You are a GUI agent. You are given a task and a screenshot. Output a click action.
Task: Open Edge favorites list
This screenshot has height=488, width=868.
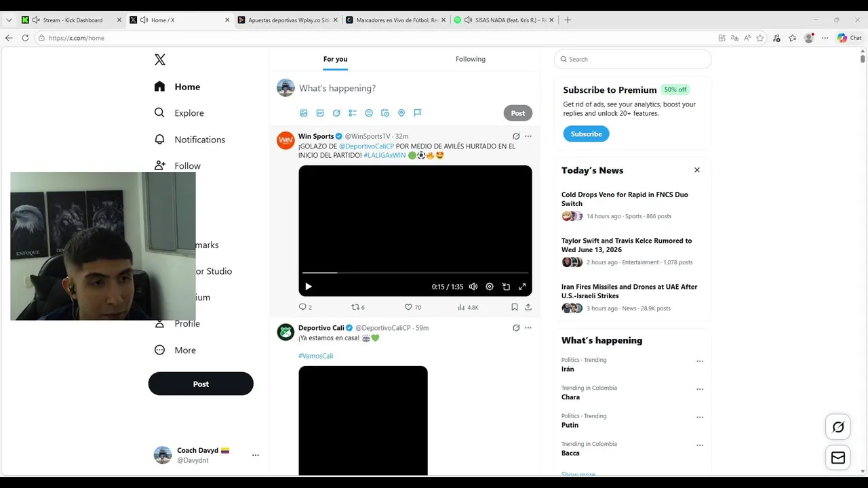coord(792,38)
